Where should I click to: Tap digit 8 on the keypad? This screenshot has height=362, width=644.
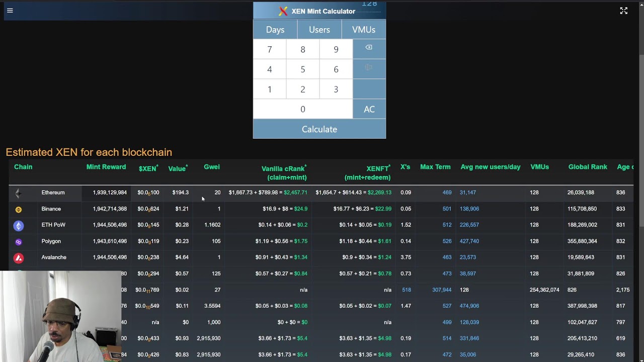click(x=303, y=49)
